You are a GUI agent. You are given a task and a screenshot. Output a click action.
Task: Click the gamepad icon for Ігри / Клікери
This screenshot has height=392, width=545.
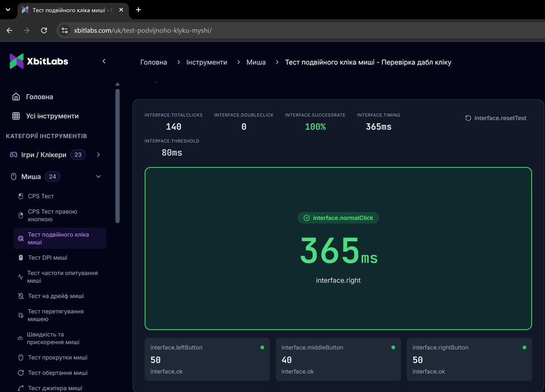(13, 155)
